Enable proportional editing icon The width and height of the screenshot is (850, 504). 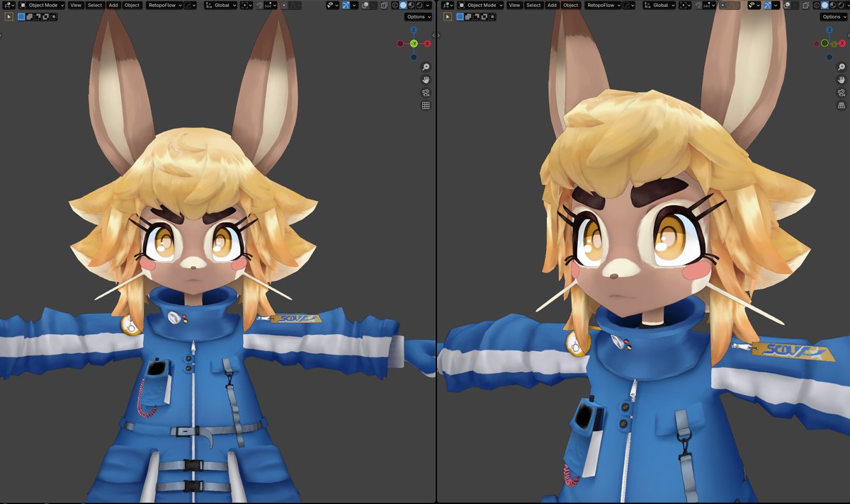click(284, 5)
